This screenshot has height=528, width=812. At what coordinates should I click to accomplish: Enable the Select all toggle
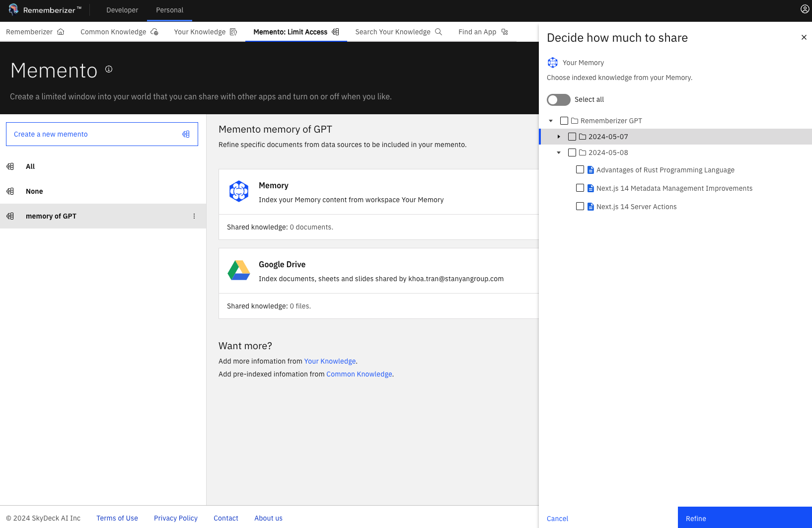coord(558,100)
